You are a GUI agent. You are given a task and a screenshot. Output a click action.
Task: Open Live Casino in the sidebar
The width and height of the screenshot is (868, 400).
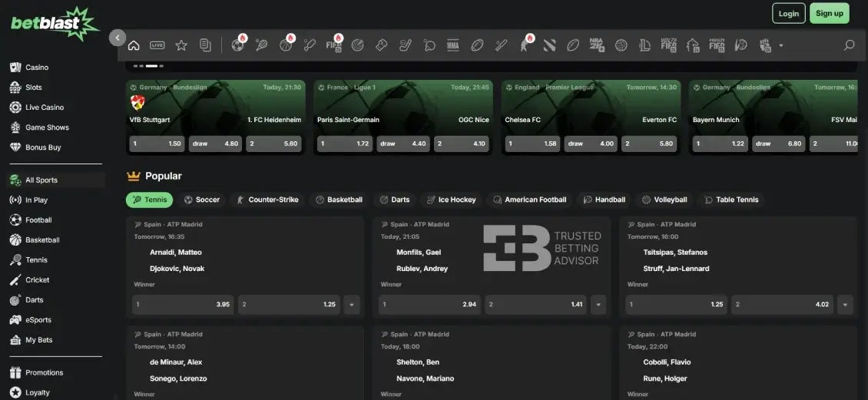45,107
